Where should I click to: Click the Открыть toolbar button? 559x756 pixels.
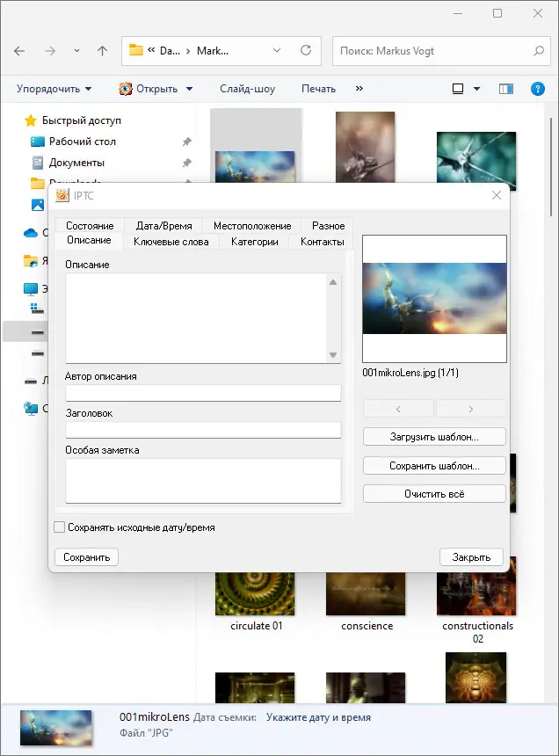149,89
